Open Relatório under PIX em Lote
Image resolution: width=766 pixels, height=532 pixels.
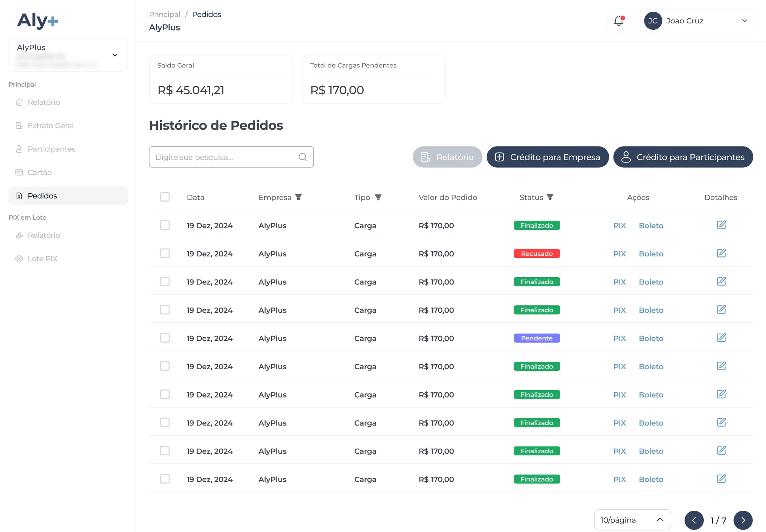tap(68, 235)
